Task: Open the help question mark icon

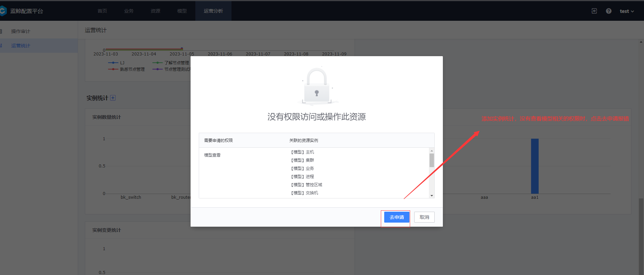Action: click(609, 11)
